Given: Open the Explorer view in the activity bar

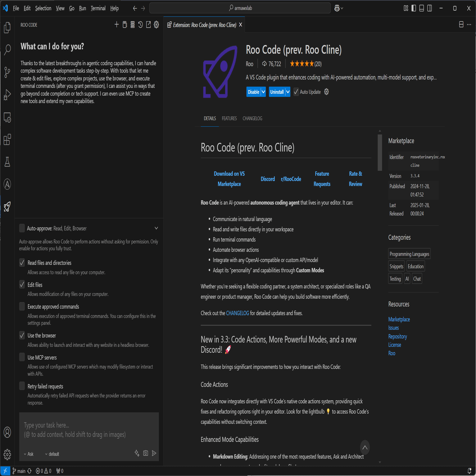Looking at the screenshot, I should [7, 27].
